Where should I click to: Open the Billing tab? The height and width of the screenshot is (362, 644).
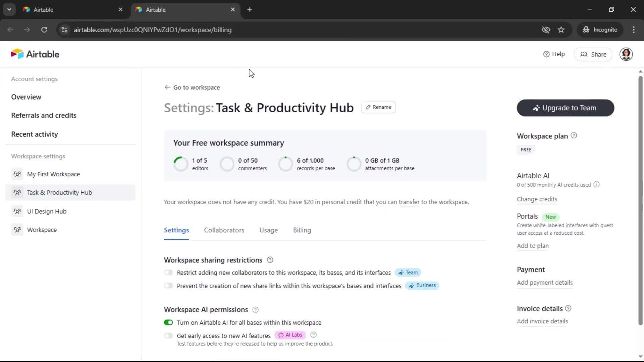coord(302,230)
